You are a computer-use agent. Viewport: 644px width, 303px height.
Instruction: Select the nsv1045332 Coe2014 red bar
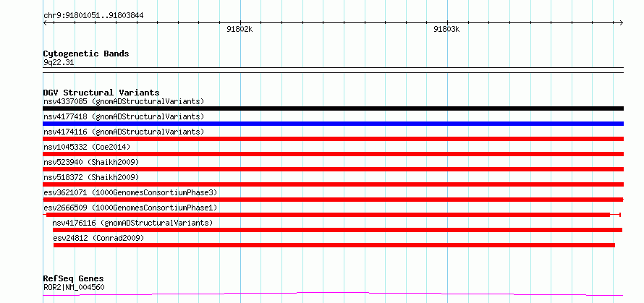[333, 154]
